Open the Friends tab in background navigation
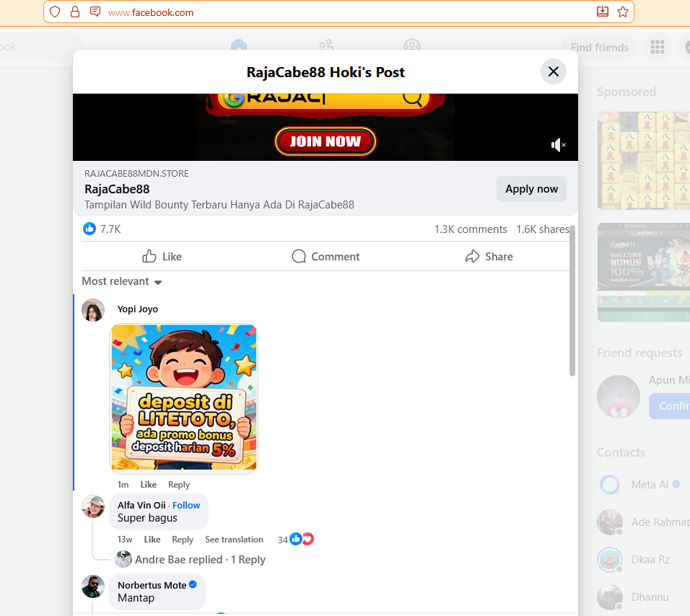The width and height of the screenshot is (690, 616). (x=326, y=45)
